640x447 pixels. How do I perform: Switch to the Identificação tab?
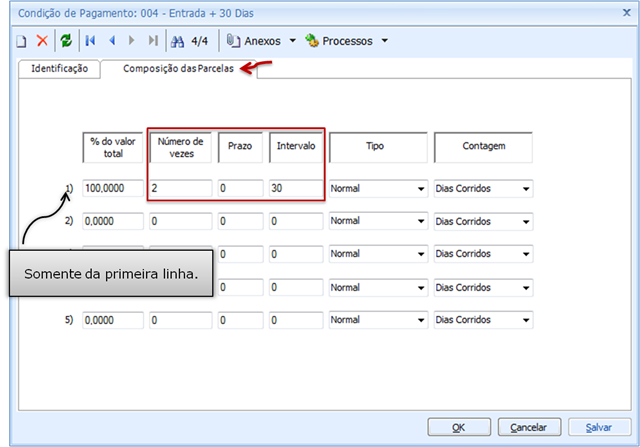click(60, 69)
